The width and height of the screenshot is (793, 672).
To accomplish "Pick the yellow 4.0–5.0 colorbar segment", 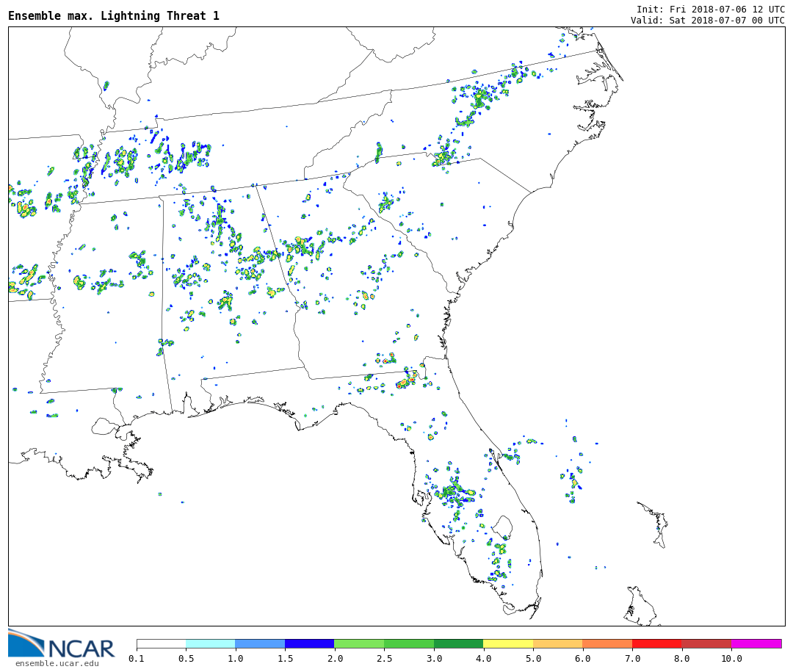I will [508, 643].
